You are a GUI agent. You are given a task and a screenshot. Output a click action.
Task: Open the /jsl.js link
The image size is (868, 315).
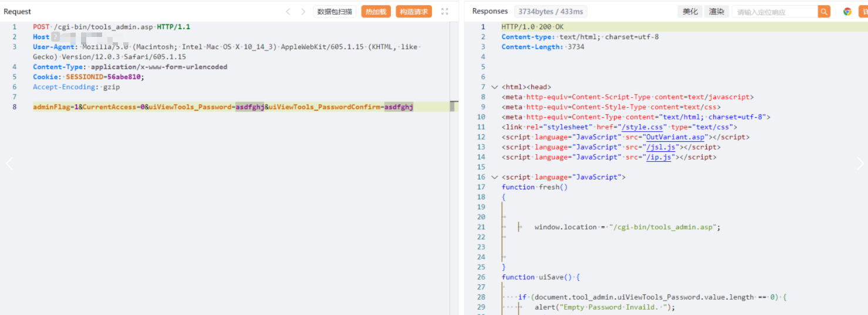coord(662,147)
